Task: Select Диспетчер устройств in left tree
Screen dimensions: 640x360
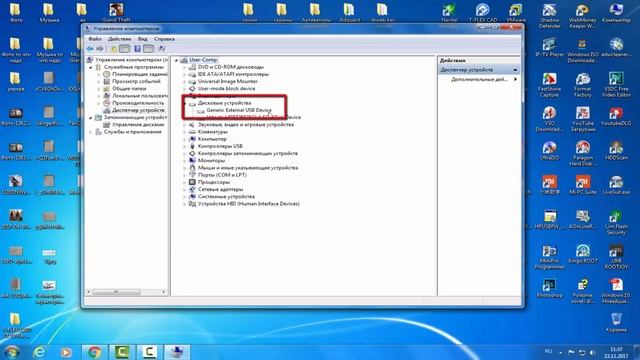Action: click(138, 110)
